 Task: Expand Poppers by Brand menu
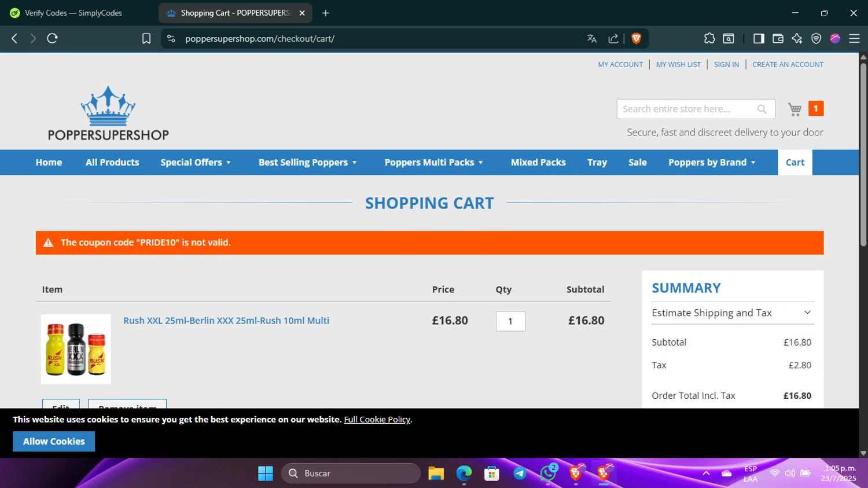pyautogui.click(x=712, y=162)
